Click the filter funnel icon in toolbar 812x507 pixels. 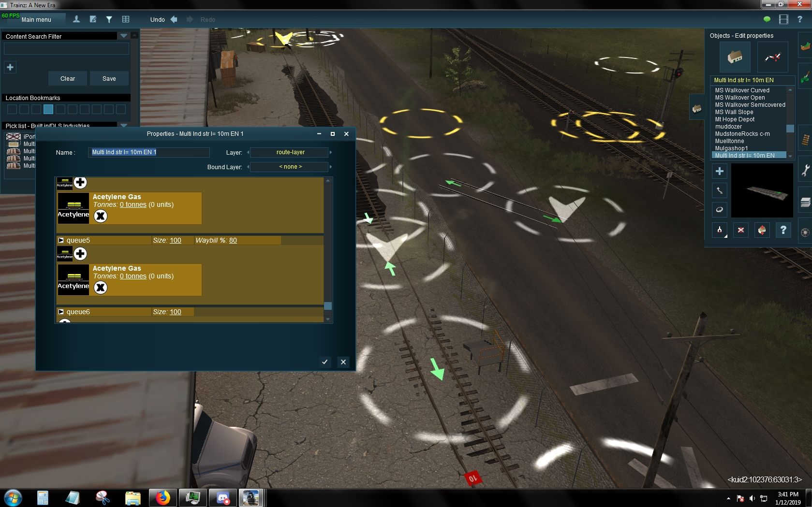[109, 19]
